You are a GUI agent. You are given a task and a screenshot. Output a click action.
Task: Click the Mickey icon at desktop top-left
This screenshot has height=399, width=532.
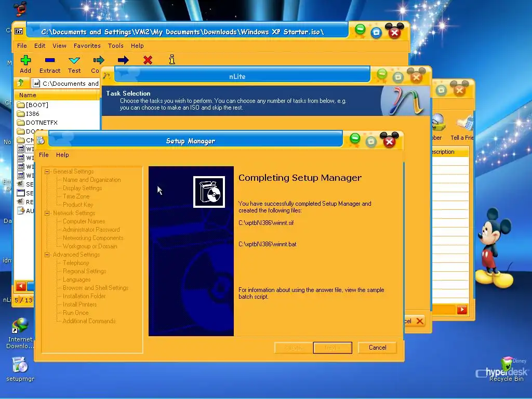20,8
